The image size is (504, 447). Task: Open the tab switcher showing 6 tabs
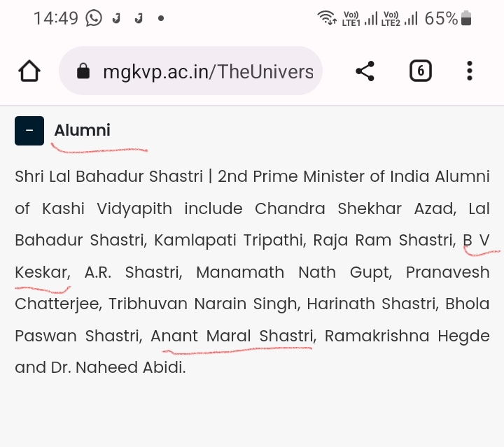(420, 71)
